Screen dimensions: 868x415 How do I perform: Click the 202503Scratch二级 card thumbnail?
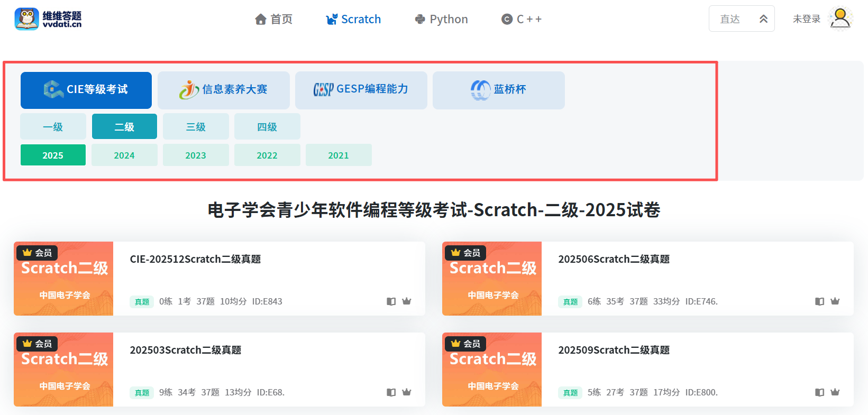point(63,370)
